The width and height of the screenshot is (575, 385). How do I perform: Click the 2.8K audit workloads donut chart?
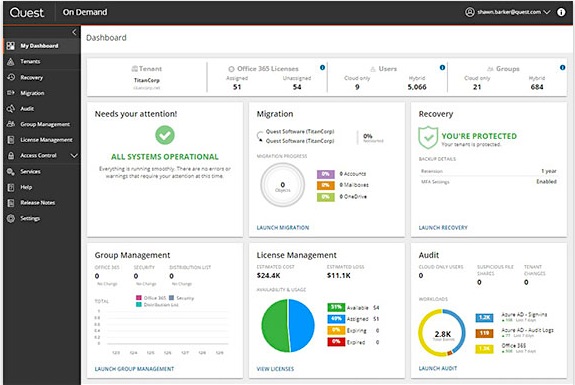point(442,333)
